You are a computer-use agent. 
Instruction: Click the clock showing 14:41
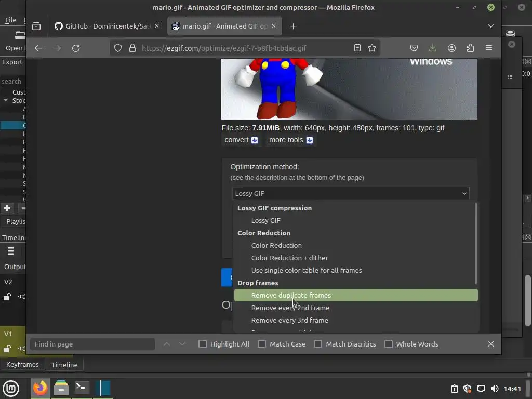click(x=512, y=389)
